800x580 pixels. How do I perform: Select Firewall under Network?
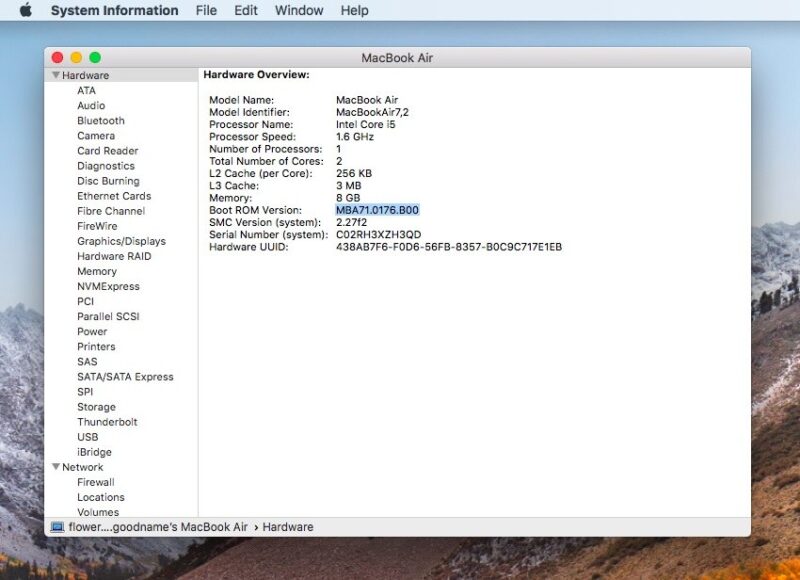(x=96, y=482)
